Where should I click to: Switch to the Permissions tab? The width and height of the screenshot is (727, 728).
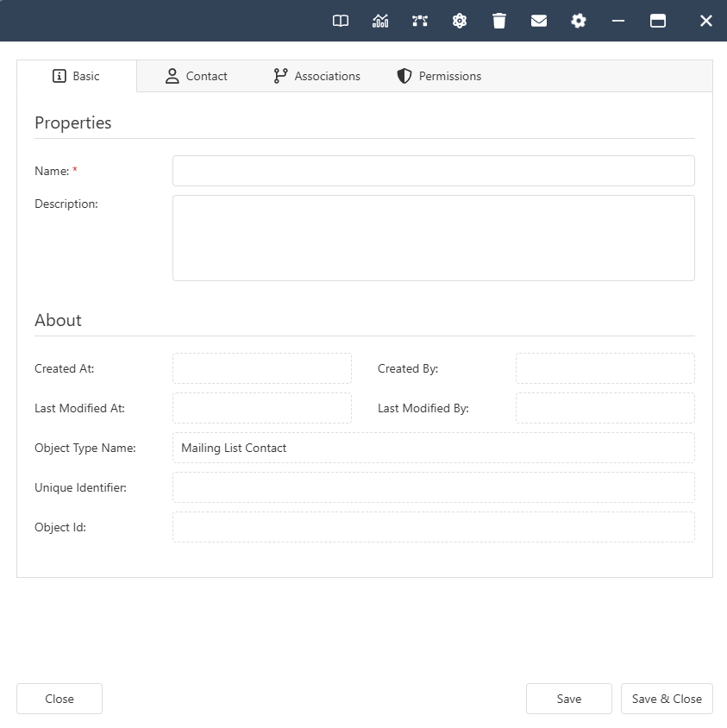(448, 76)
